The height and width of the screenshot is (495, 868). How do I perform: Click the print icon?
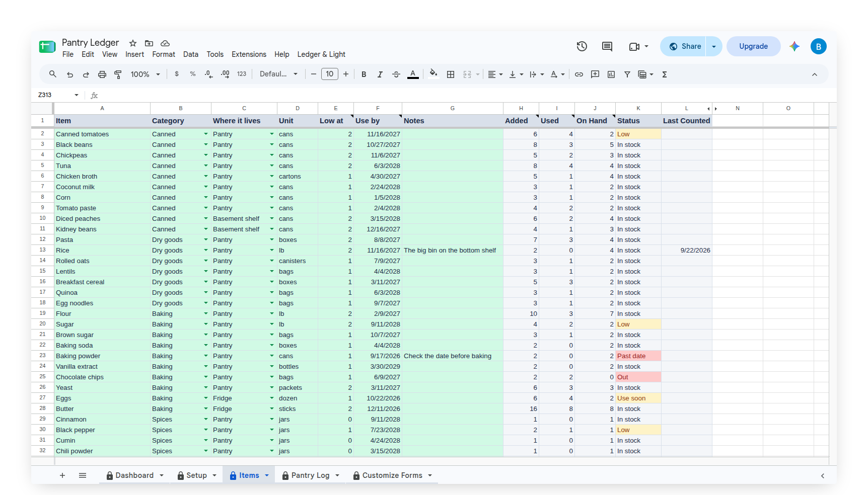(x=102, y=74)
